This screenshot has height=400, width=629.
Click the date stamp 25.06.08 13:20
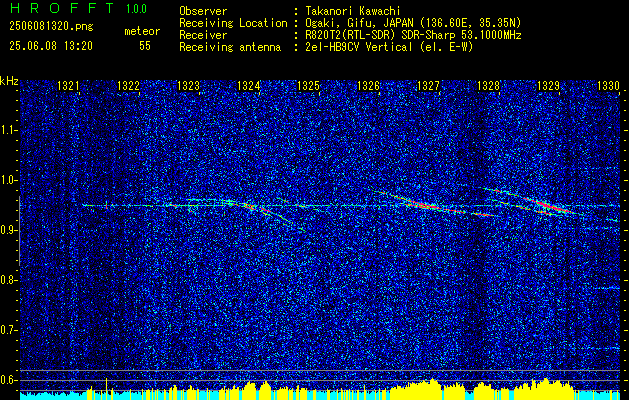(51, 46)
